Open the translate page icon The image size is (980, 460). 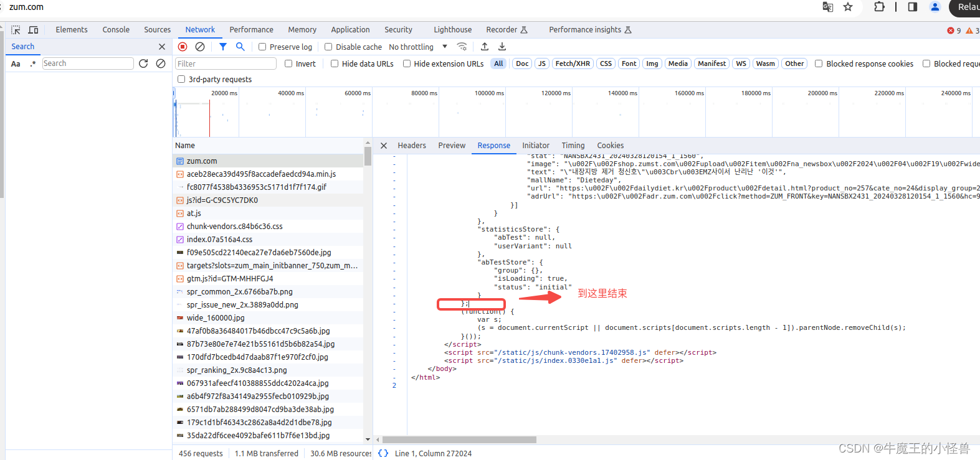[828, 7]
